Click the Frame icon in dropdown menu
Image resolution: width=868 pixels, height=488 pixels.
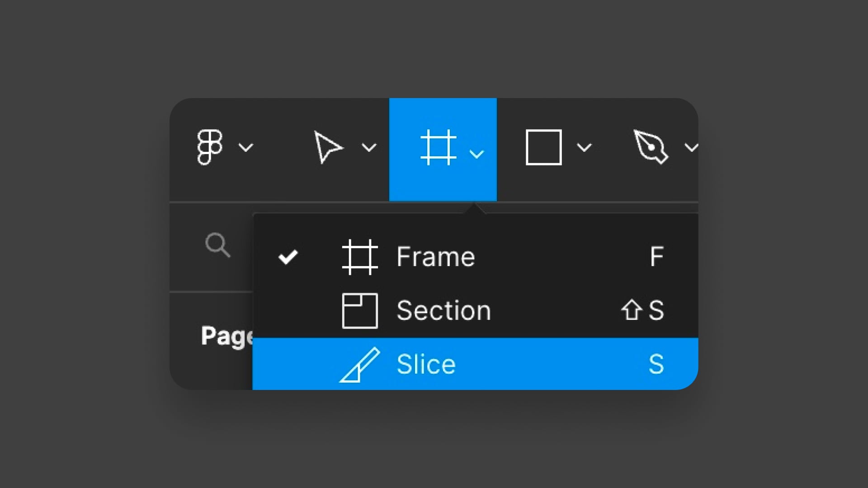click(360, 257)
